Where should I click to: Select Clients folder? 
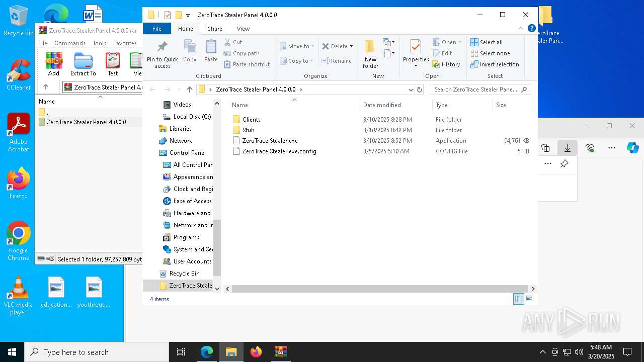click(x=251, y=120)
